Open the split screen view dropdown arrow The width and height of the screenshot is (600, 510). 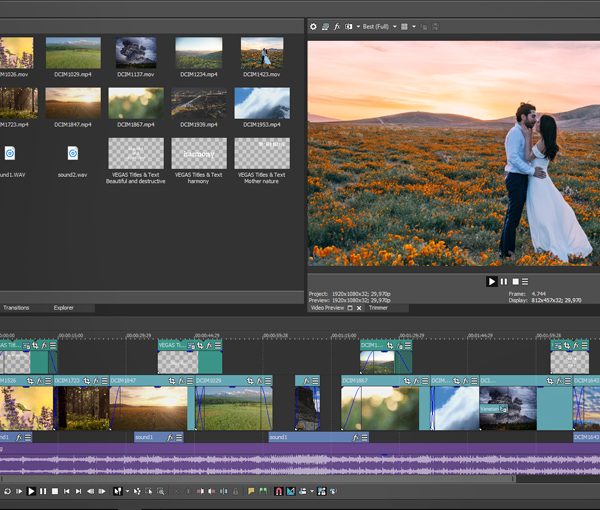(358, 27)
